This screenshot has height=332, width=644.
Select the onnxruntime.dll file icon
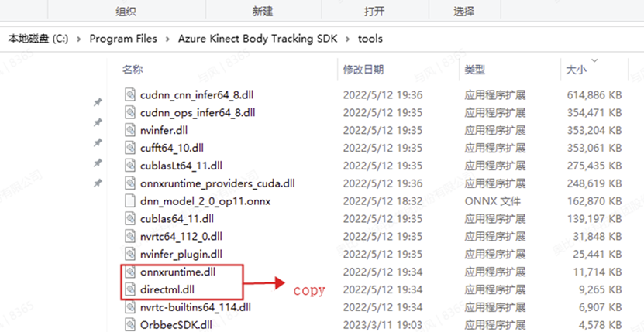tap(130, 272)
